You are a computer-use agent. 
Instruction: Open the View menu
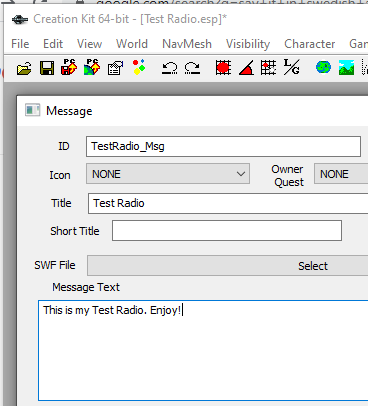coord(89,44)
